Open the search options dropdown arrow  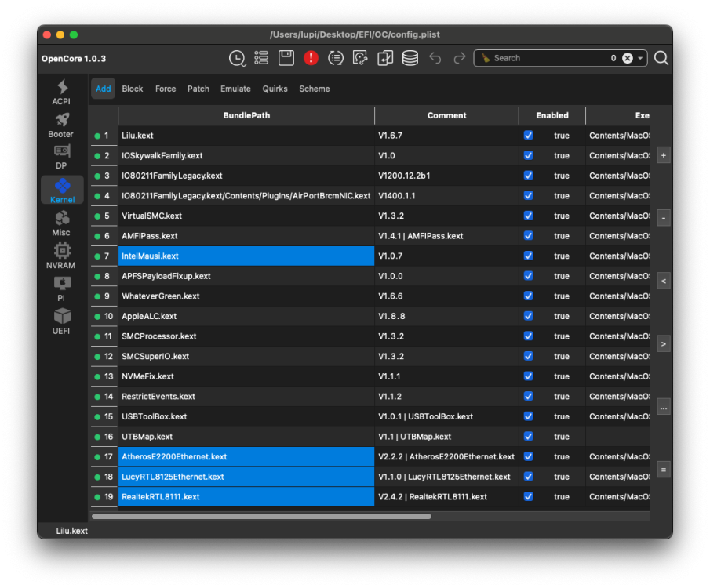point(640,58)
